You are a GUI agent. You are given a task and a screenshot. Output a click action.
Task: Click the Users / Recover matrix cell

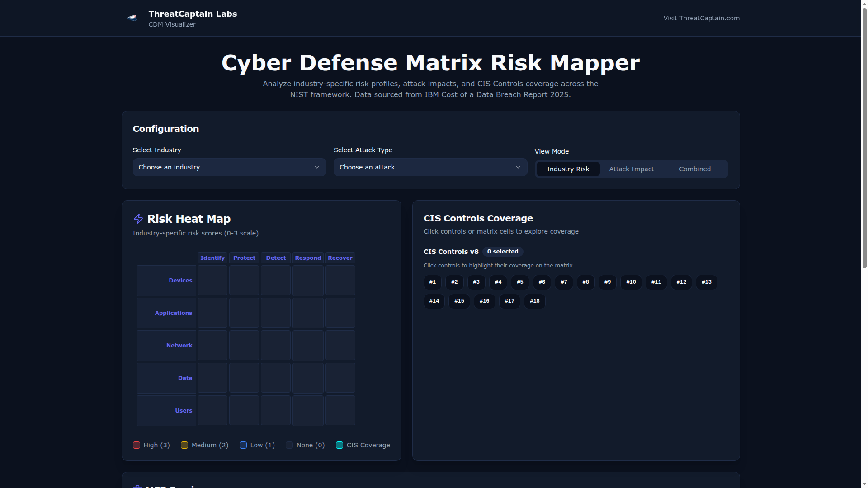(340, 411)
